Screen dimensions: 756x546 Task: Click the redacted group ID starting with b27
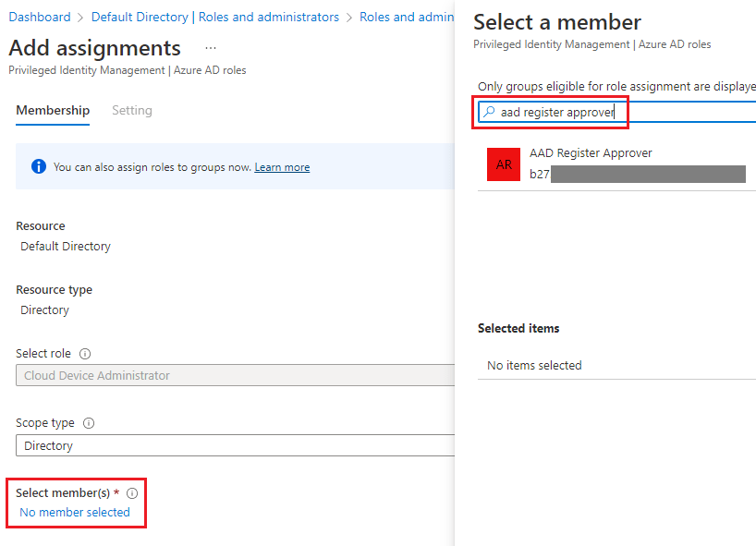[638, 174]
